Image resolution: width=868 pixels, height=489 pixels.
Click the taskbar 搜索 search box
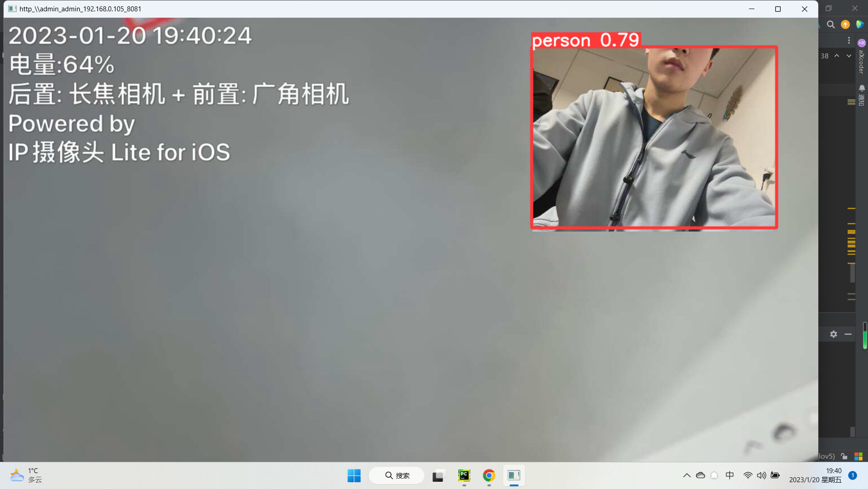pyautogui.click(x=397, y=475)
